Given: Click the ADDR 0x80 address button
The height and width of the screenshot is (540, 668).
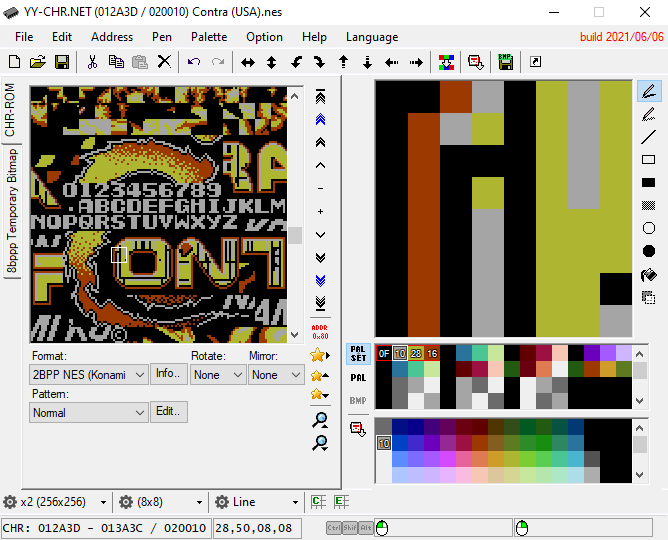Looking at the screenshot, I should click(x=320, y=332).
